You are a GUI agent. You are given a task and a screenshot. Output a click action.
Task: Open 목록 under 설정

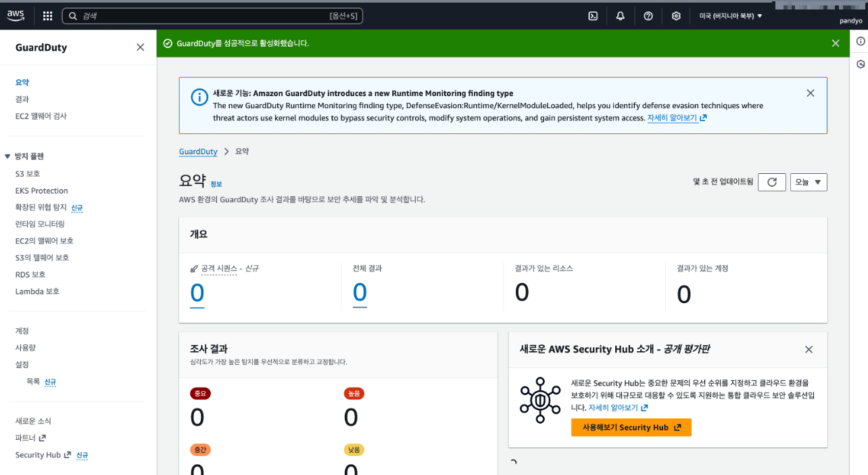33,382
